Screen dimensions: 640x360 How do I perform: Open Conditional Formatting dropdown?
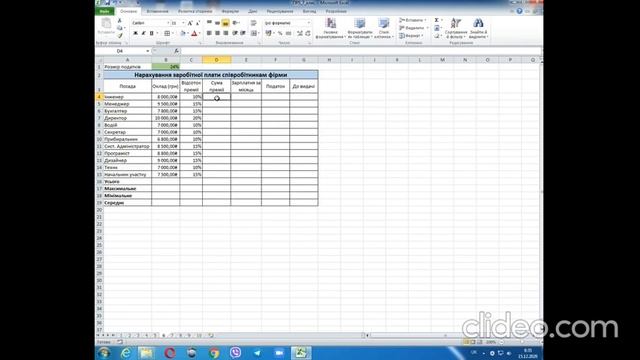click(x=331, y=28)
